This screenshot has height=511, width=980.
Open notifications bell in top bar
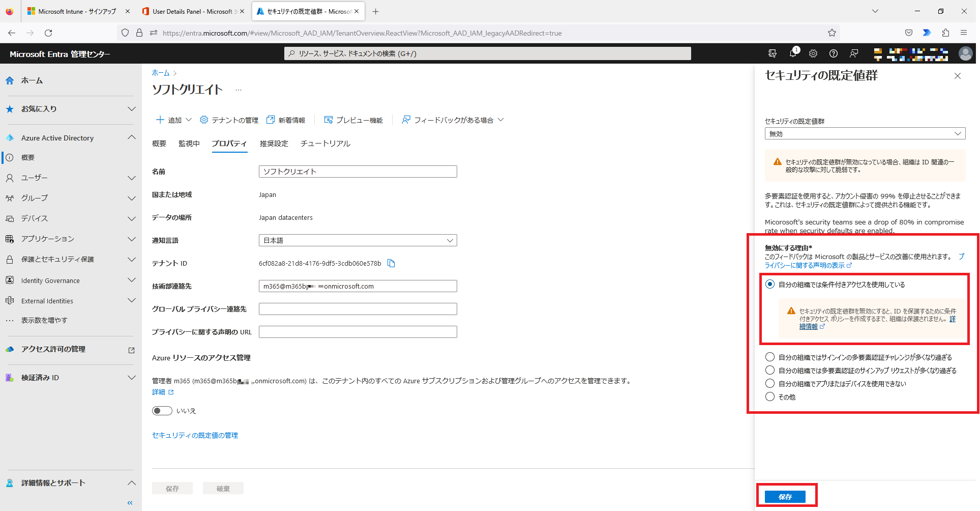point(793,53)
